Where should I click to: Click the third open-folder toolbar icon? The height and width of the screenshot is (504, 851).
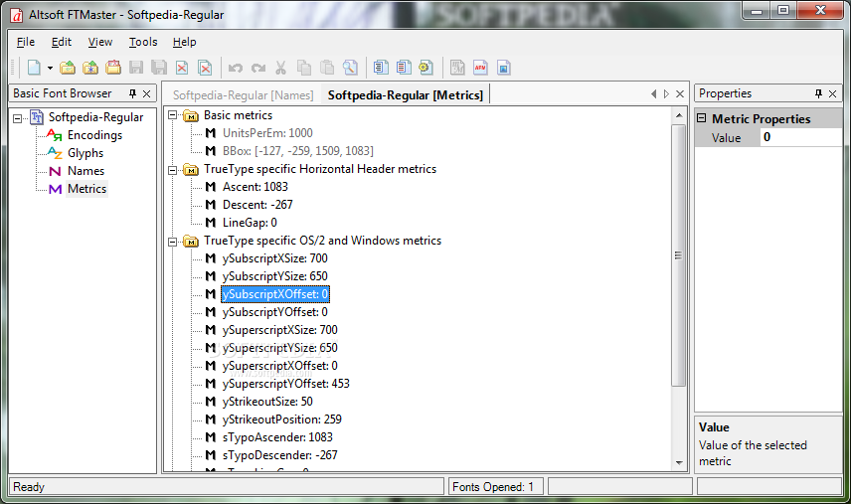pyautogui.click(x=113, y=68)
